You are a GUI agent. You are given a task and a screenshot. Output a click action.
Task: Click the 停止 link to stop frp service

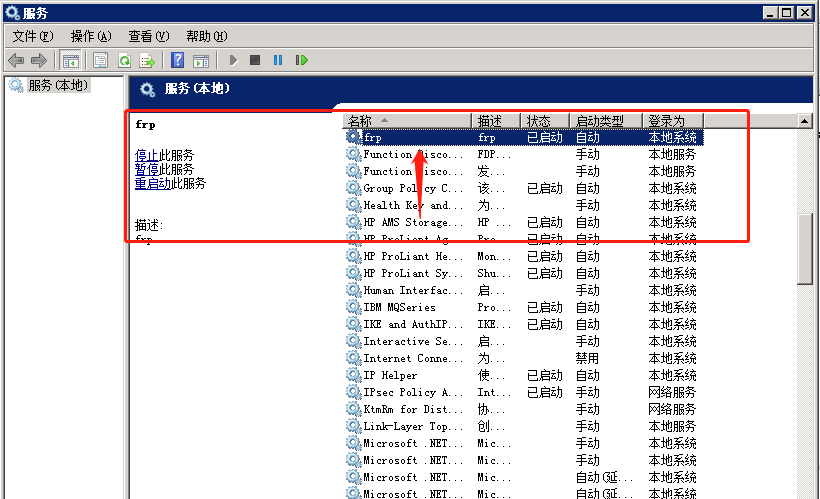pos(146,155)
